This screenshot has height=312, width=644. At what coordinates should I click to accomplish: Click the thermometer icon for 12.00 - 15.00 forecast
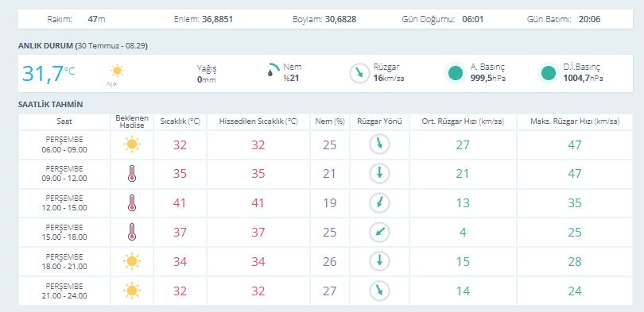(131, 202)
